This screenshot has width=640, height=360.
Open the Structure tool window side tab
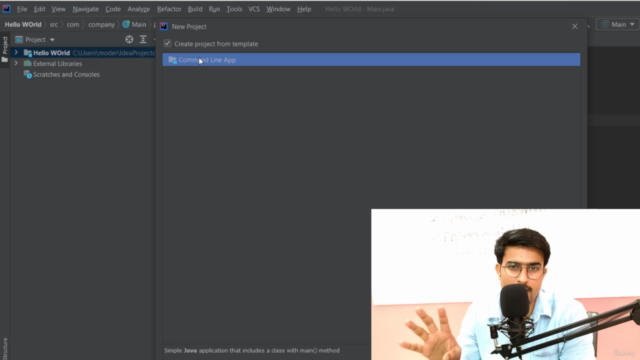(4, 349)
